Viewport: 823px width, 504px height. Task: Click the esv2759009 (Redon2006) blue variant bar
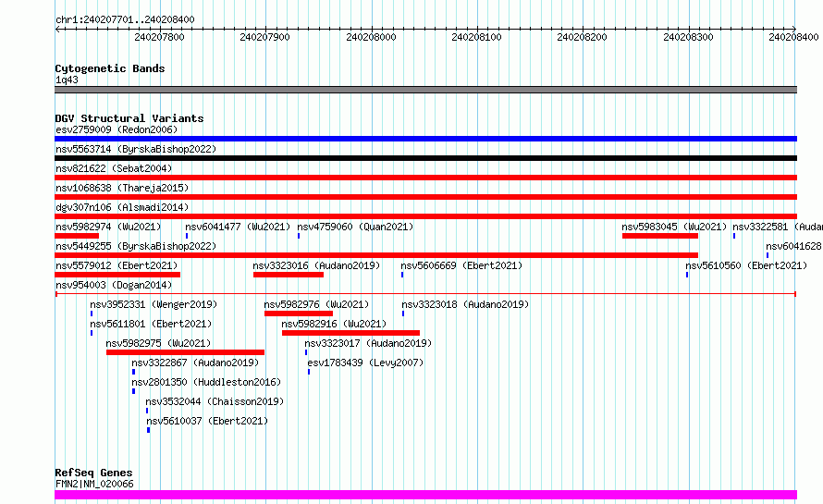pyautogui.click(x=425, y=139)
